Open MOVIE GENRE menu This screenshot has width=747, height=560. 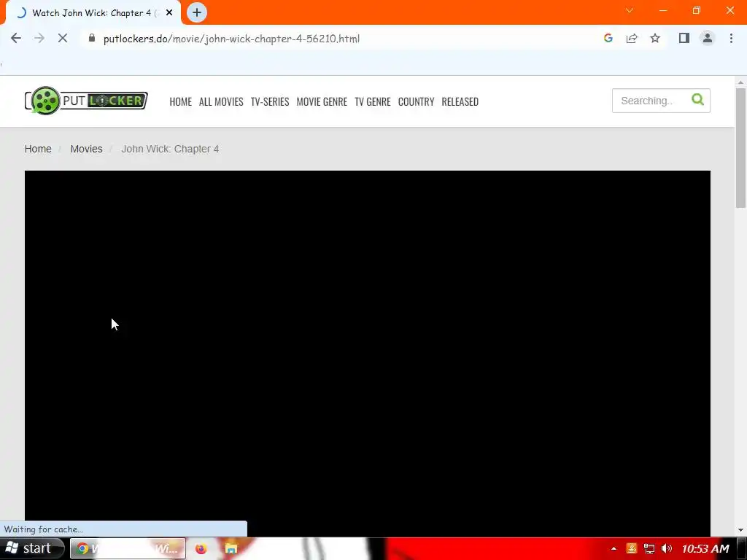[322, 101]
